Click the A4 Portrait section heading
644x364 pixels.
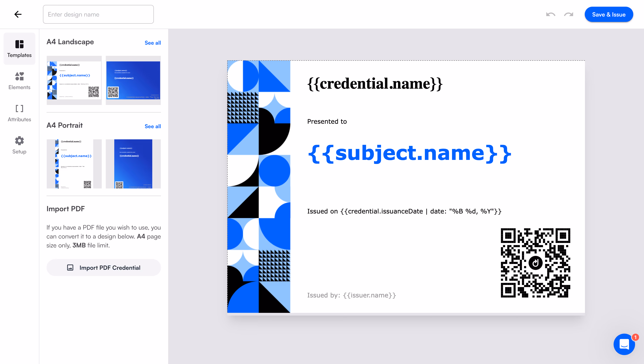click(x=65, y=125)
